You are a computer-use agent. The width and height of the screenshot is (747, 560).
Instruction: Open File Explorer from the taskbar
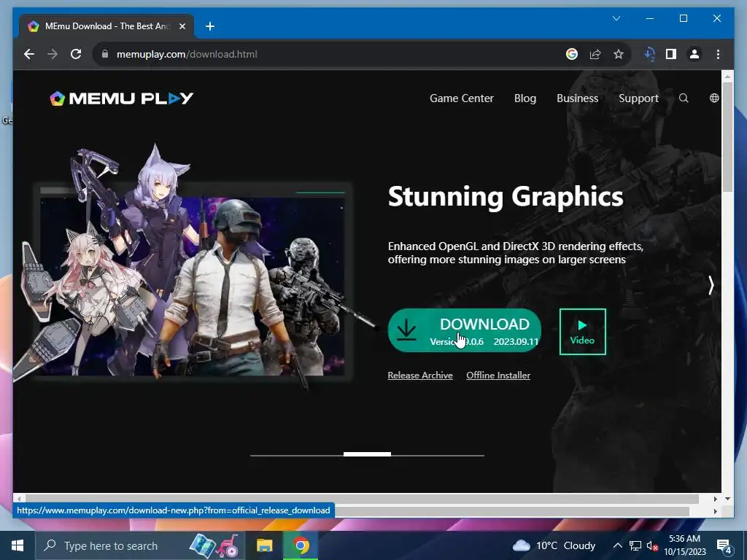coord(264,545)
